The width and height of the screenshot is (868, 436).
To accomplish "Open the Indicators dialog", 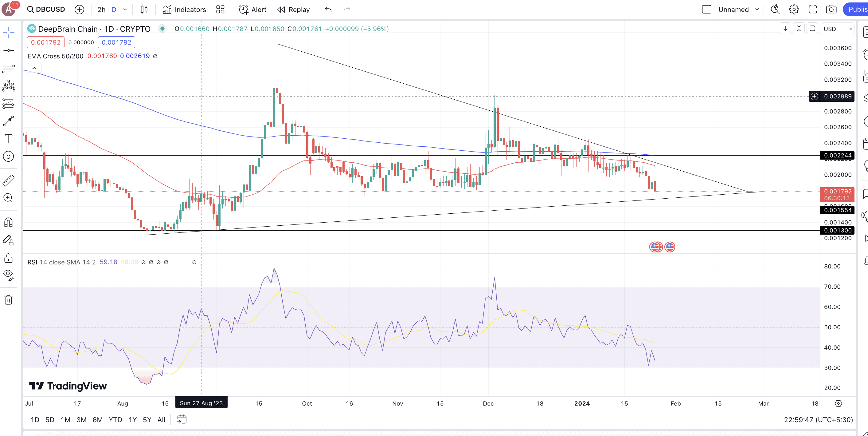I will 184,10.
